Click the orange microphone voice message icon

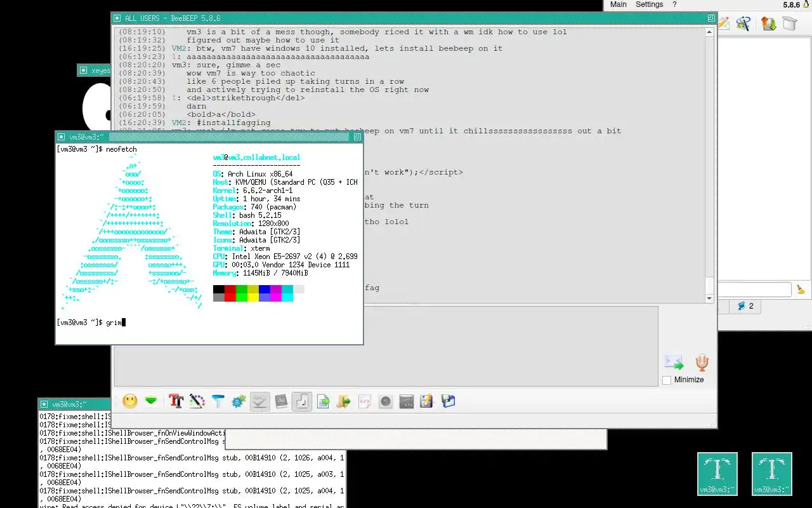click(702, 363)
